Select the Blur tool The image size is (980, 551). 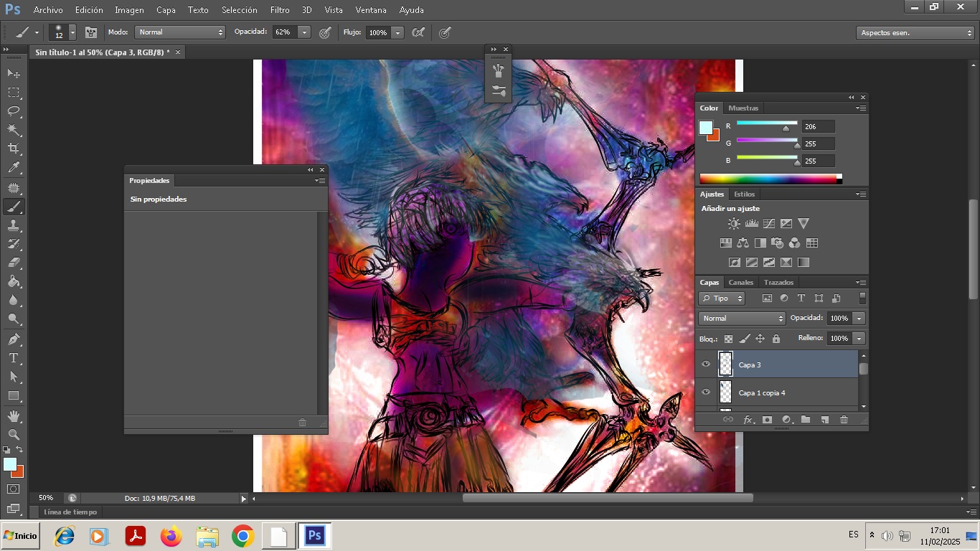[x=14, y=300]
